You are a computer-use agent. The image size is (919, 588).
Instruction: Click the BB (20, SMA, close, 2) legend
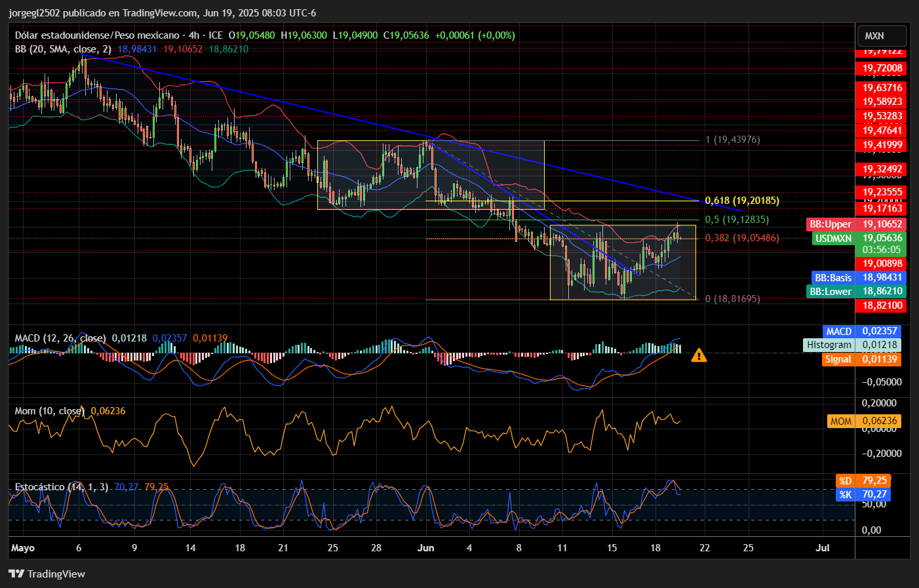(63, 49)
